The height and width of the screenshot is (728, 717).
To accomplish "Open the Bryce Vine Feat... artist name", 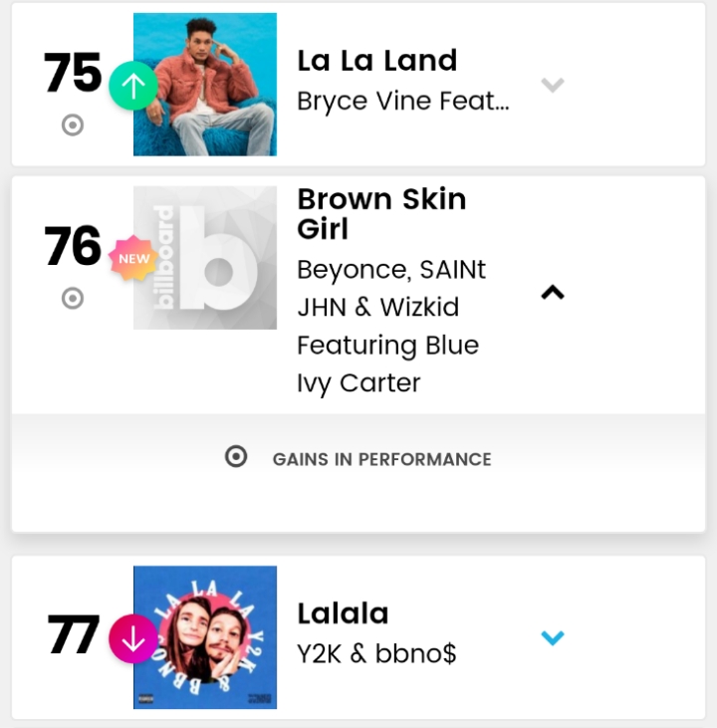I will pos(403,102).
